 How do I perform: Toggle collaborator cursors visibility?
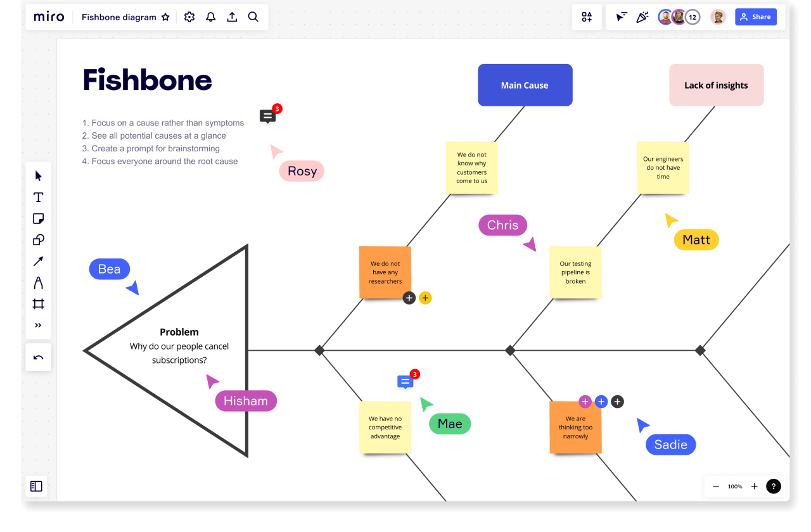click(621, 16)
